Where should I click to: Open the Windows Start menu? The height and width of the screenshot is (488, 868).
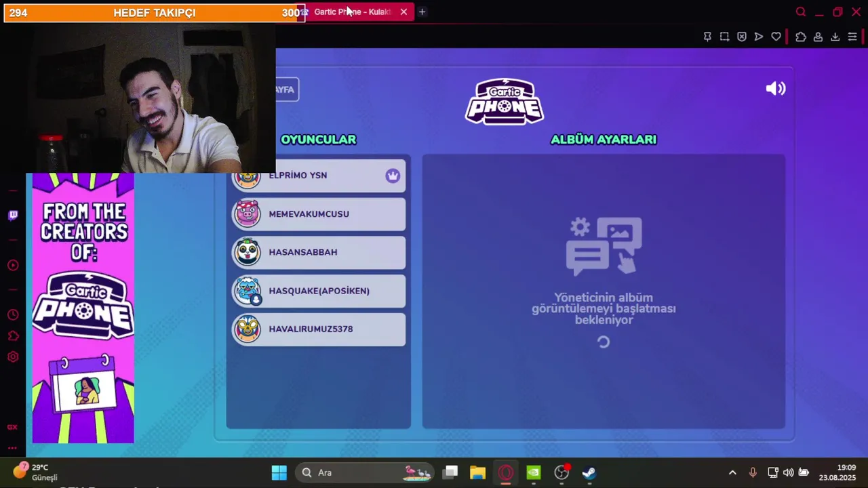pos(279,472)
